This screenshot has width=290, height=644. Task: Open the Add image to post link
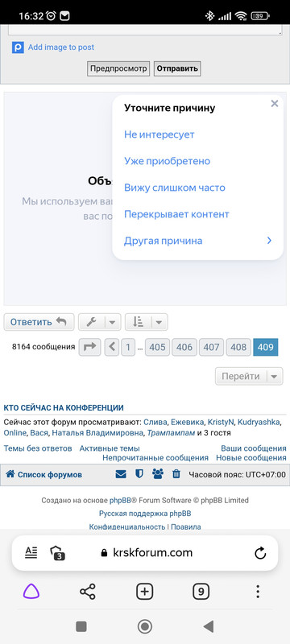pos(60,47)
